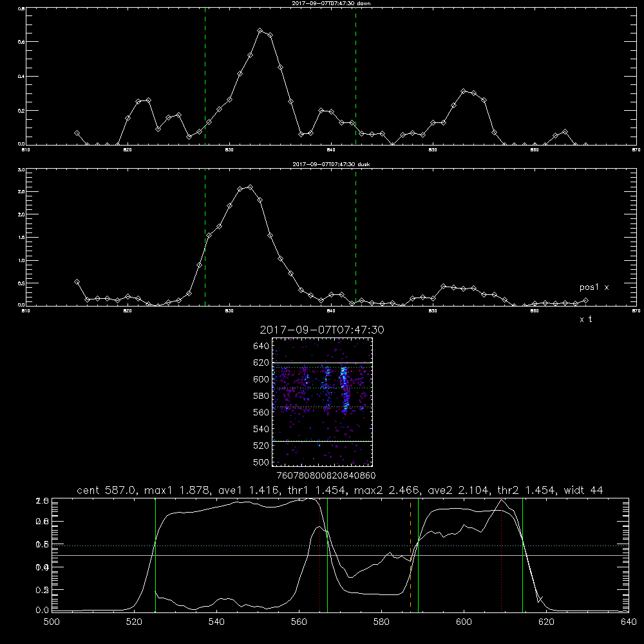Screen dimensions: 644x644
Task: Click the 3.0 y-axis label in dusk plot
Action: point(21,169)
